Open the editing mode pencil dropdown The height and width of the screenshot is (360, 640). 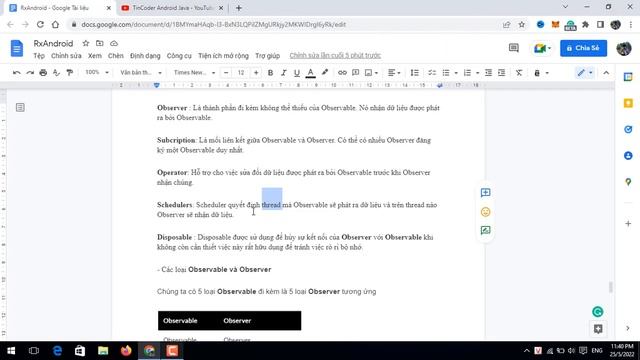[x=584, y=73]
